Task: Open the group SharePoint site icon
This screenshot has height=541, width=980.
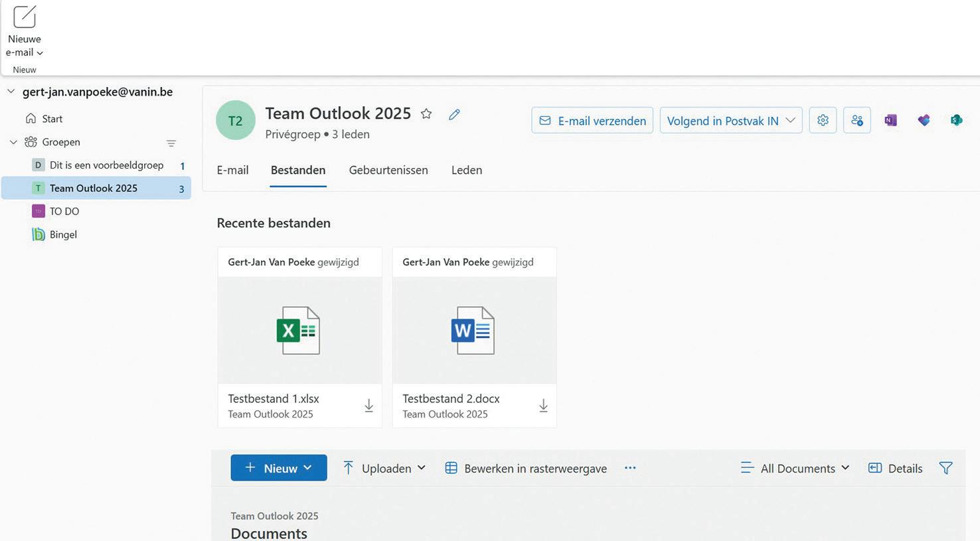Action: click(x=956, y=120)
